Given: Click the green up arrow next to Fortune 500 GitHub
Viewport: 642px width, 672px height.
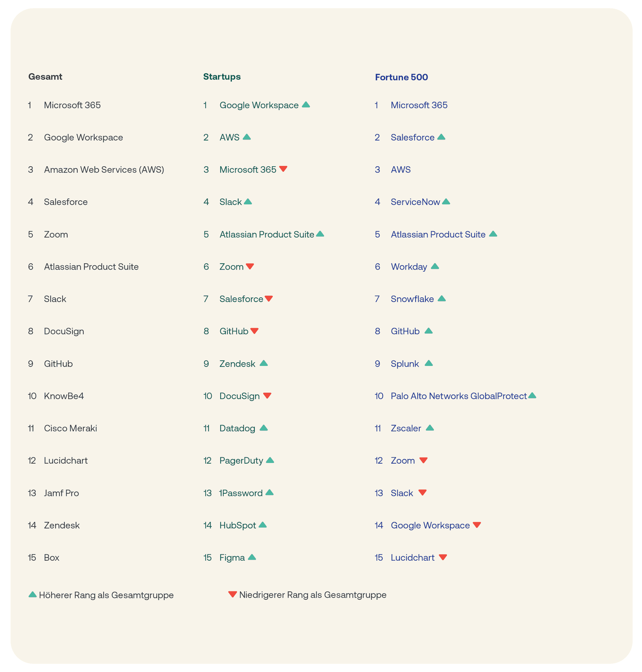Looking at the screenshot, I should tap(428, 331).
